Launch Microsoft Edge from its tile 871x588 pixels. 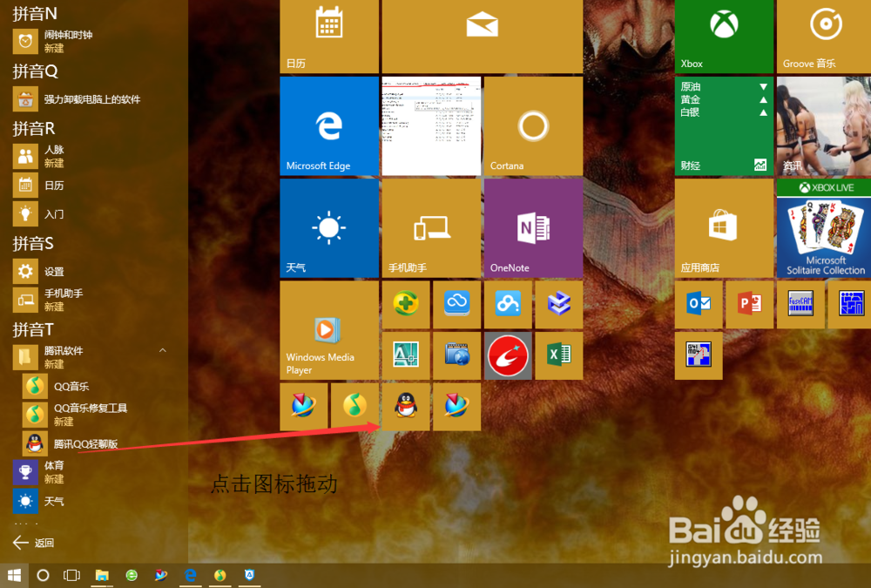(328, 125)
